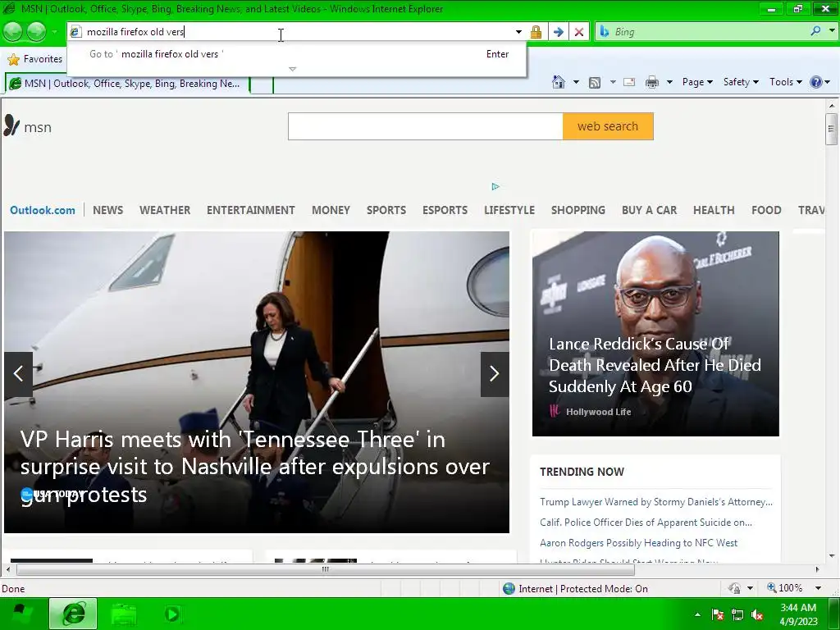Click the Forward navigation arrow button

(x=36, y=32)
